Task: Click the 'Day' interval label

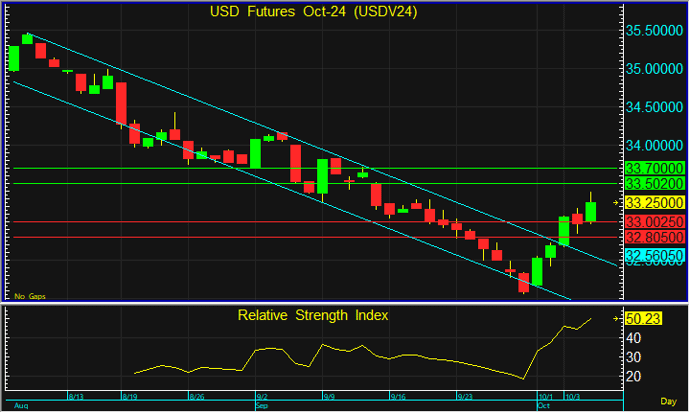Action: click(669, 398)
